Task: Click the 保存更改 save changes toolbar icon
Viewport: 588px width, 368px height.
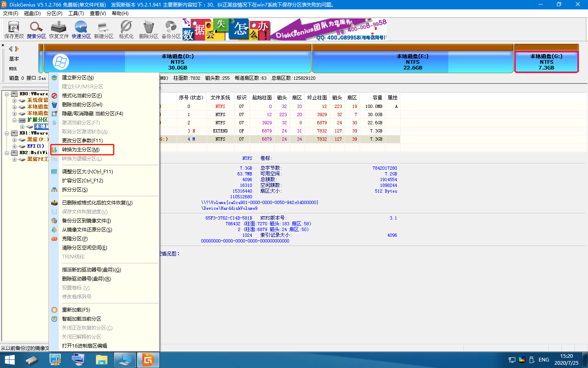Action: click(14, 30)
